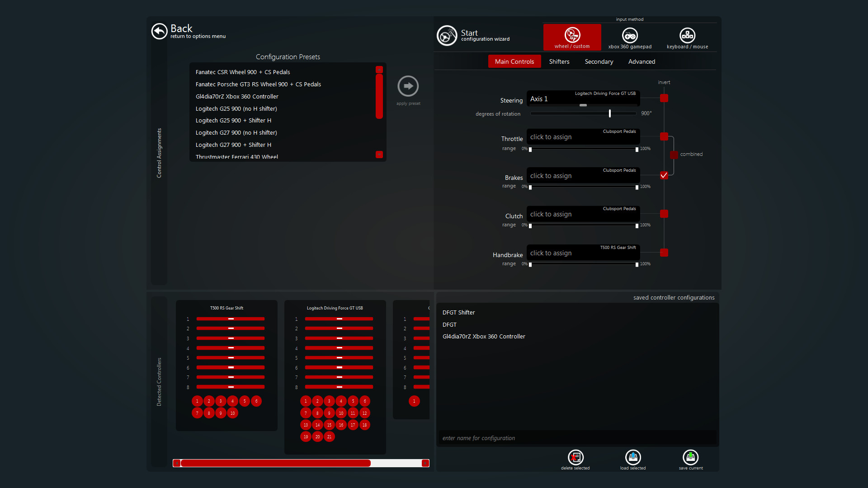Click the apply preset arrow icon
Screen dimensions: 868x488
point(408,86)
